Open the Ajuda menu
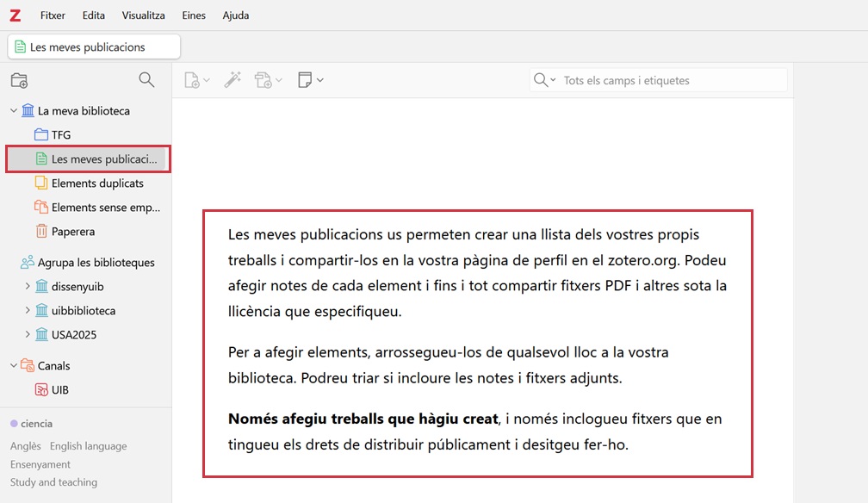868x503 pixels. coord(236,16)
